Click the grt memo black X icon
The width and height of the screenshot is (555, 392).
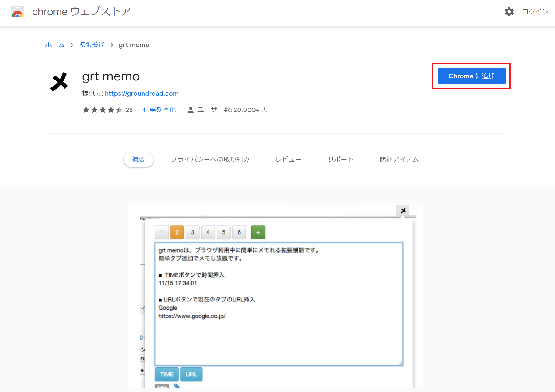(59, 82)
